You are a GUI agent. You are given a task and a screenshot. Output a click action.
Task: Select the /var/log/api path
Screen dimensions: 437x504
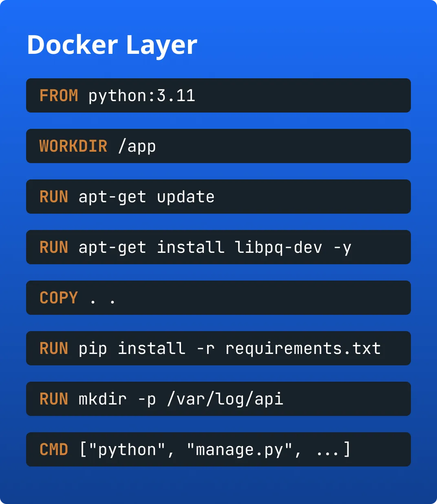(x=225, y=399)
